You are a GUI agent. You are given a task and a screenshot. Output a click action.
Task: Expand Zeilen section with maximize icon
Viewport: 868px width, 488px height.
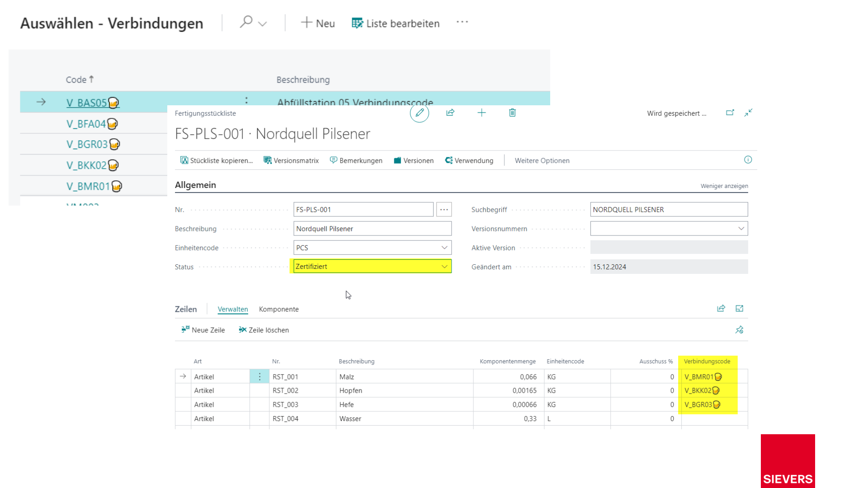point(740,309)
